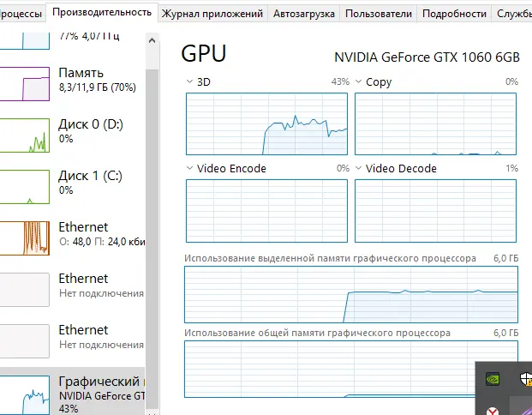Click the dedicated GPU memory usage graph
This screenshot has width=532, height=415.
click(351, 294)
